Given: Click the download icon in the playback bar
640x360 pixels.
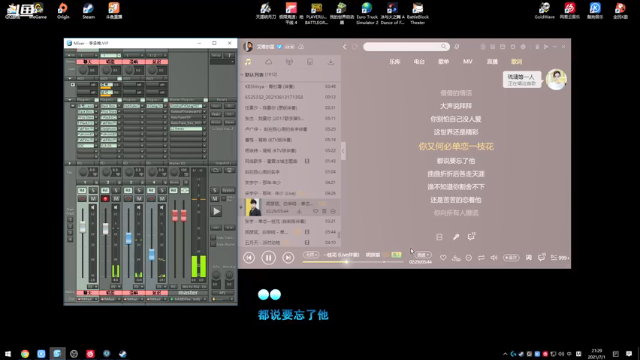Looking at the screenshot, I should 456,258.
